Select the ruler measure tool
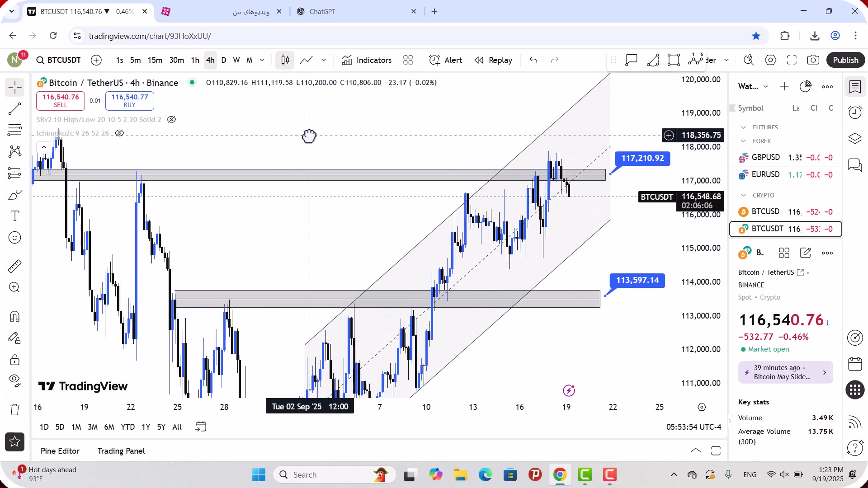 (x=15, y=266)
